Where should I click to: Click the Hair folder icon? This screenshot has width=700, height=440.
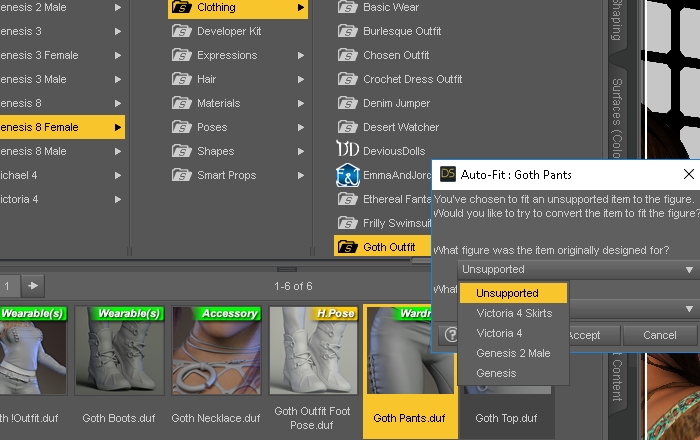point(182,79)
